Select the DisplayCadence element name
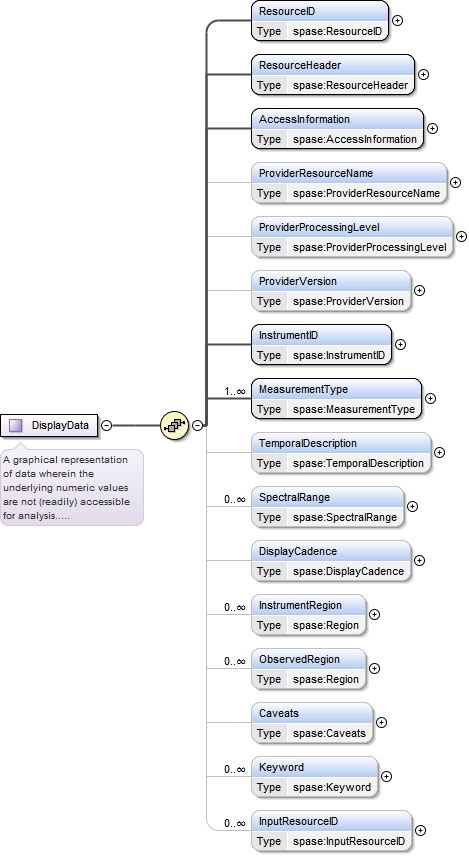The image size is (469, 856). [298, 552]
